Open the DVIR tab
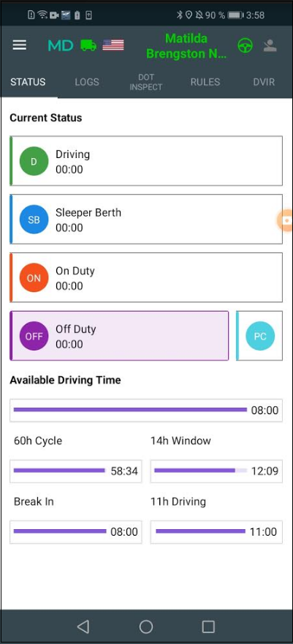 [264, 82]
